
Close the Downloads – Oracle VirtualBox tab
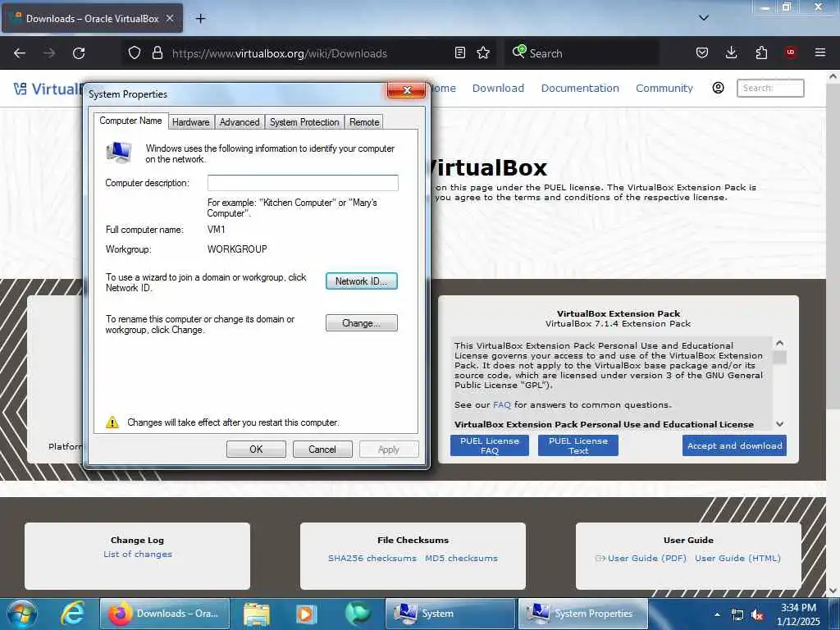coord(170,18)
